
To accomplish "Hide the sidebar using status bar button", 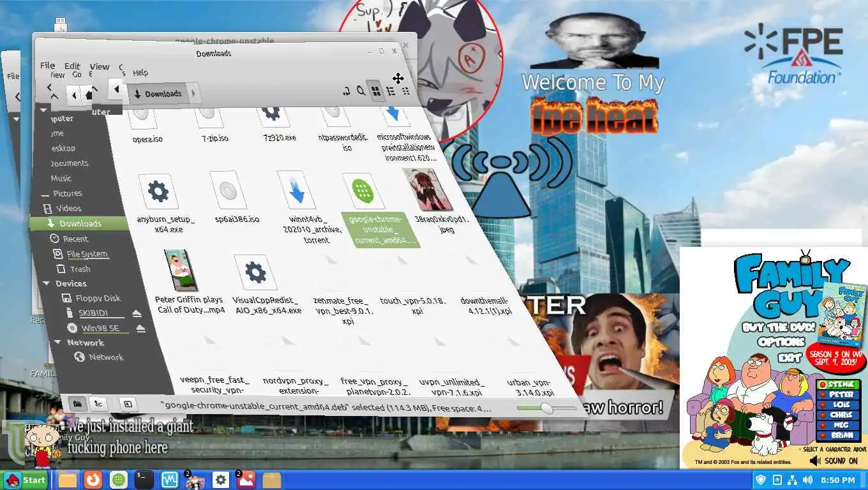I will (128, 405).
